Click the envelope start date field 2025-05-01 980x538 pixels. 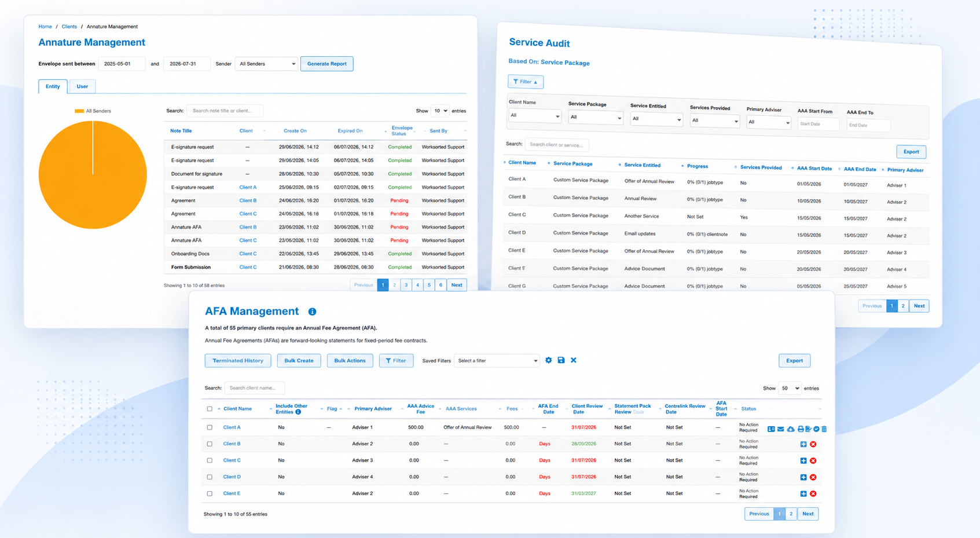click(x=122, y=64)
